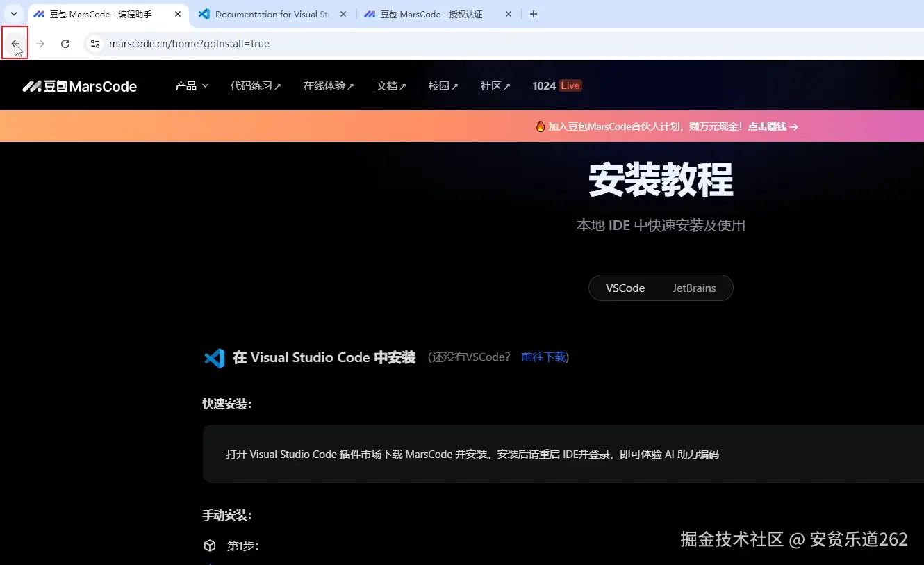Select the VSCode install toggle
Image resolution: width=924 pixels, height=565 pixels.
[x=625, y=288]
